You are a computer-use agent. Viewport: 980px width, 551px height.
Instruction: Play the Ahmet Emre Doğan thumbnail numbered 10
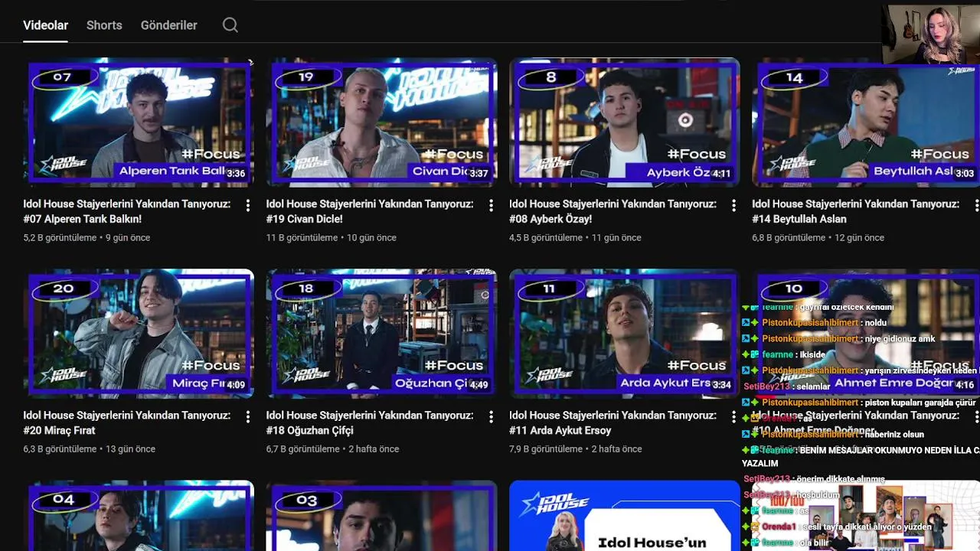tap(866, 334)
